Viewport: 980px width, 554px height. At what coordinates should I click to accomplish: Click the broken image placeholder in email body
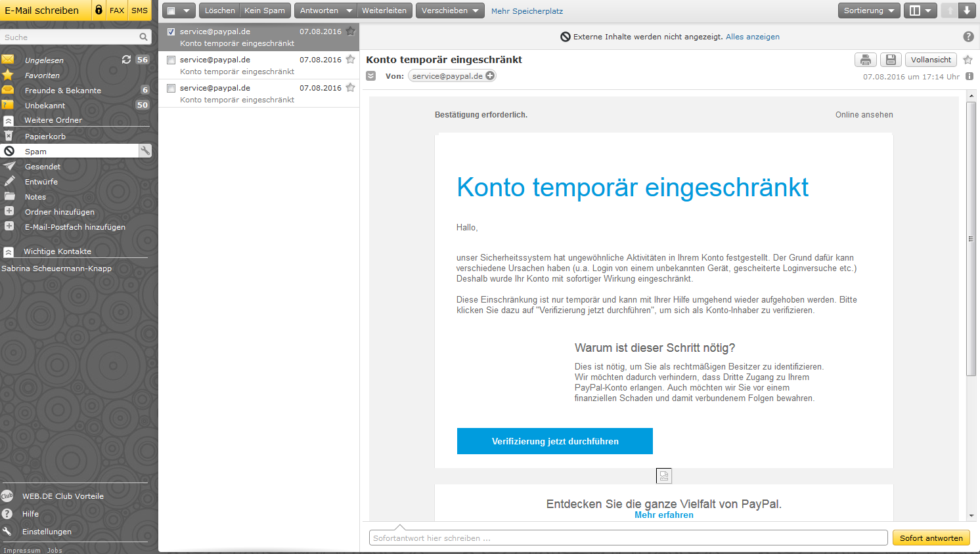(x=664, y=476)
